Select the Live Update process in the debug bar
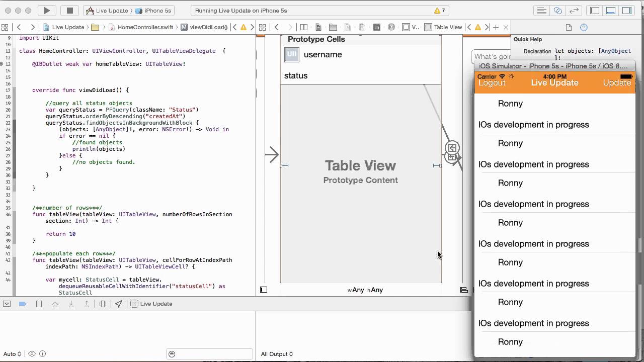 pos(152,304)
